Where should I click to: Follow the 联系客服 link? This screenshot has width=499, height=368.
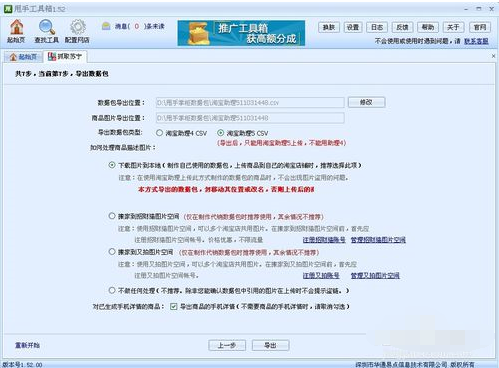[476, 41]
